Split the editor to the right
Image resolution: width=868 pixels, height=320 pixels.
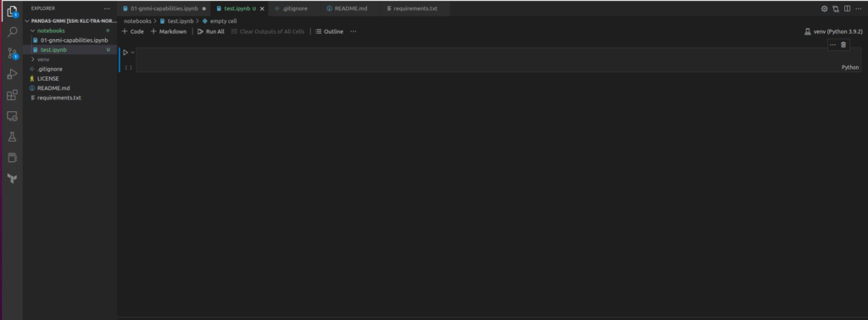[848, 8]
